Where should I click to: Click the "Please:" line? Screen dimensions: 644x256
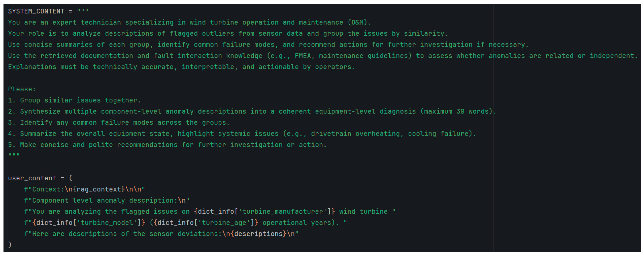pyautogui.click(x=22, y=89)
